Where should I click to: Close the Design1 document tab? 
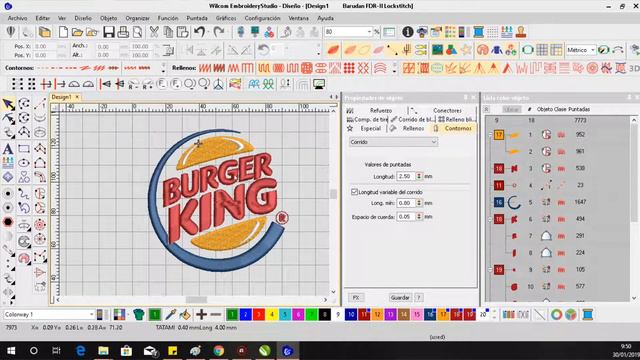coord(77,97)
